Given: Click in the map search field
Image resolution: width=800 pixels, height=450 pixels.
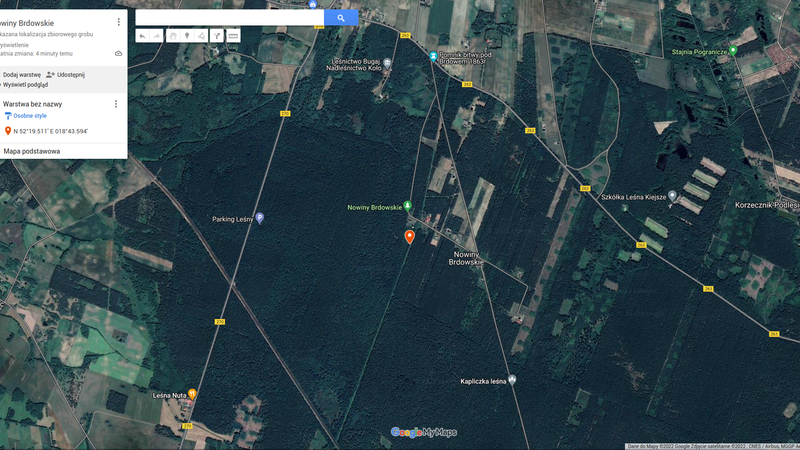Looking at the screenshot, I should (x=228, y=18).
